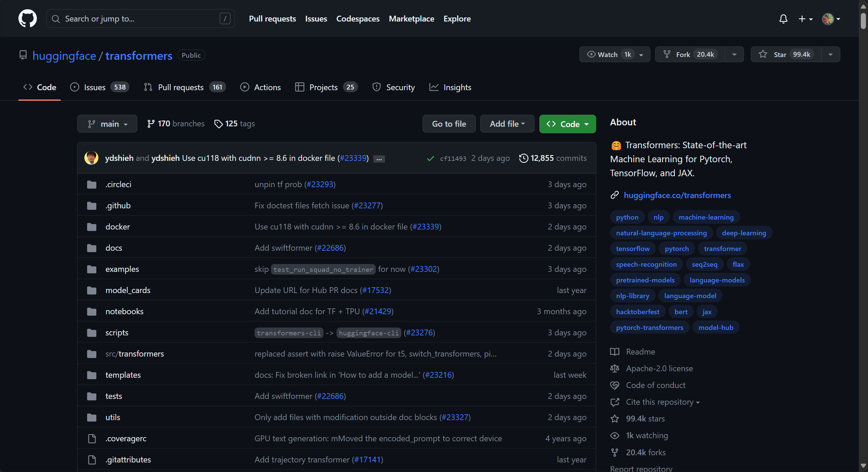This screenshot has height=472, width=868.
Task: Open commit hash cf11493
Action: [453, 158]
